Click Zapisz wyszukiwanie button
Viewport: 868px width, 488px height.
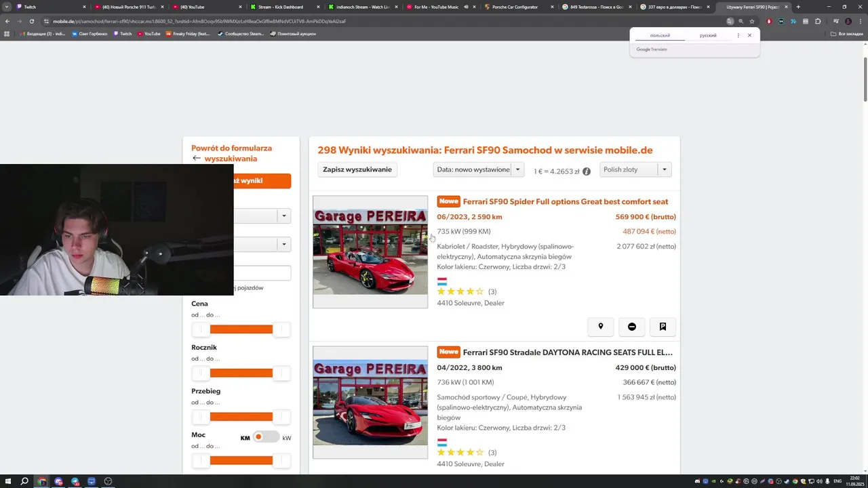click(x=357, y=169)
